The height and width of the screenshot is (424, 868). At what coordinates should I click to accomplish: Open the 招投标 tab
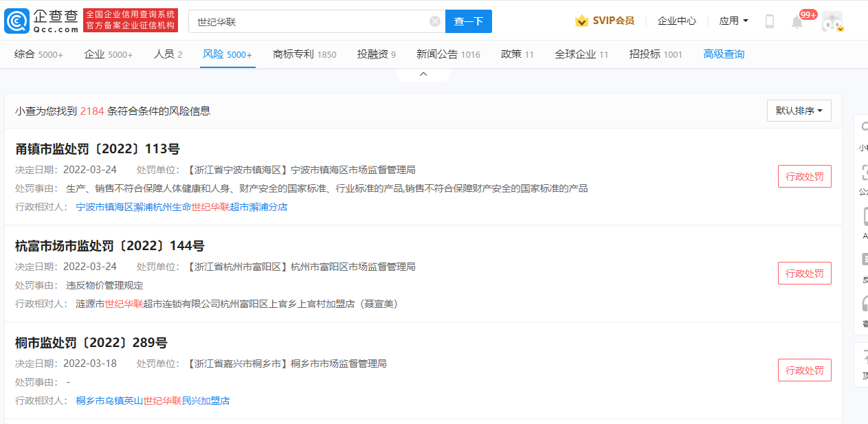pyautogui.click(x=656, y=54)
